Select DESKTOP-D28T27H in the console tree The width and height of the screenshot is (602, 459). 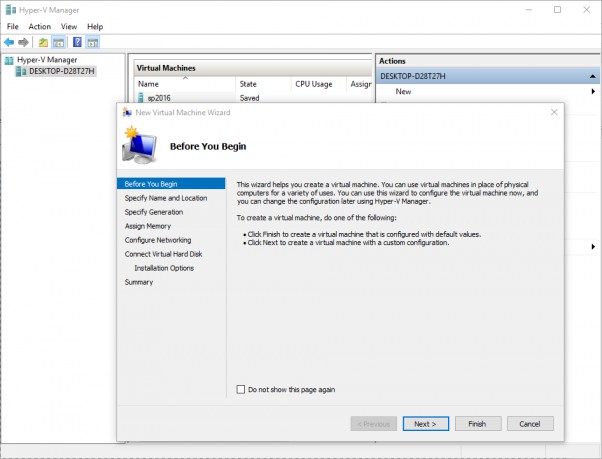[x=61, y=71]
